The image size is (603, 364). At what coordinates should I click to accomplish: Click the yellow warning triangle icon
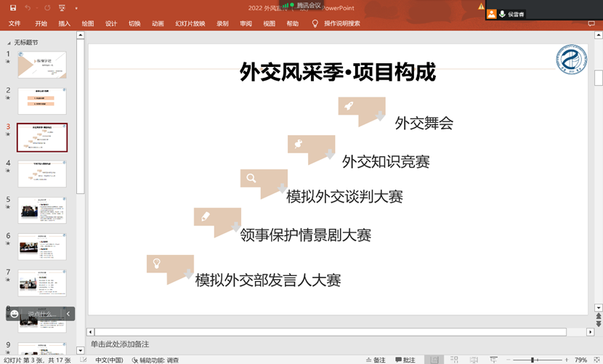tap(481, 6)
